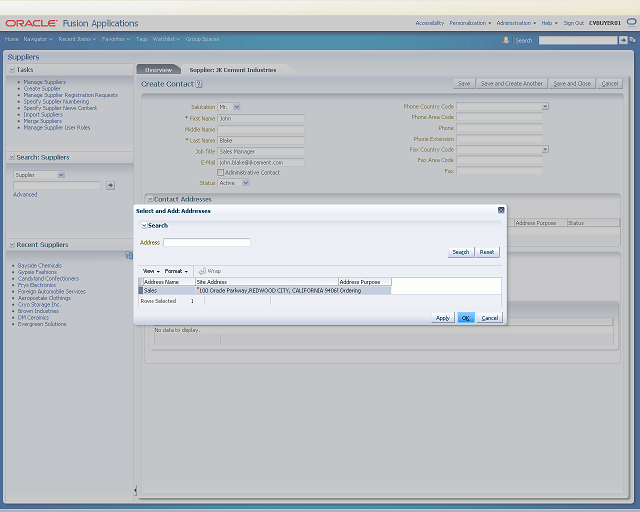
Task: Open Manage Suppliers task link
Action: (44, 82)
